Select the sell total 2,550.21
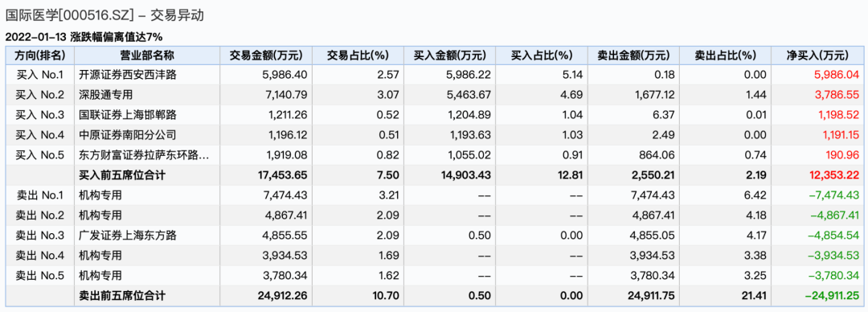Screen dimensions: 868x312 coord(653,175)
